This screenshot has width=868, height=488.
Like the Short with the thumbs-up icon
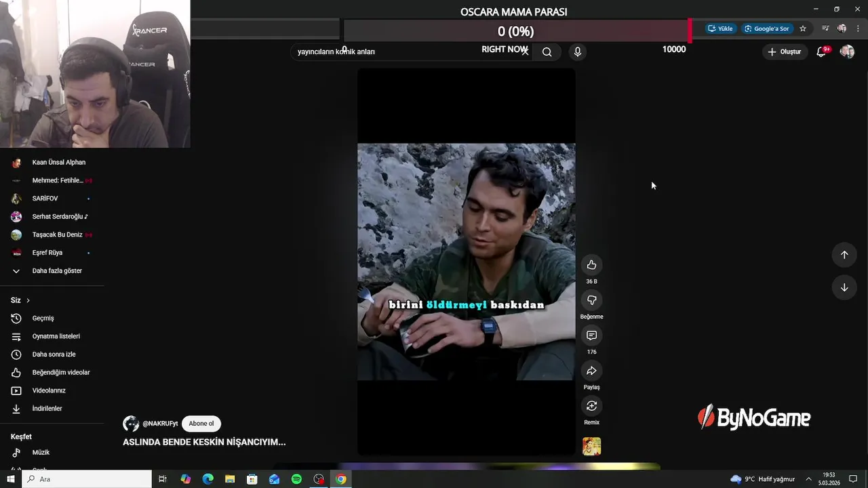point(591,265)
